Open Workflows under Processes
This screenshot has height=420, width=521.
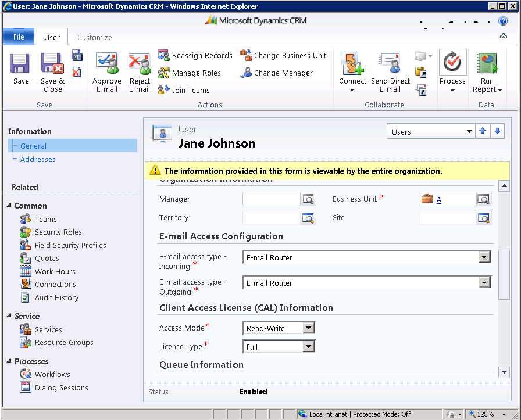pos(45,374)
